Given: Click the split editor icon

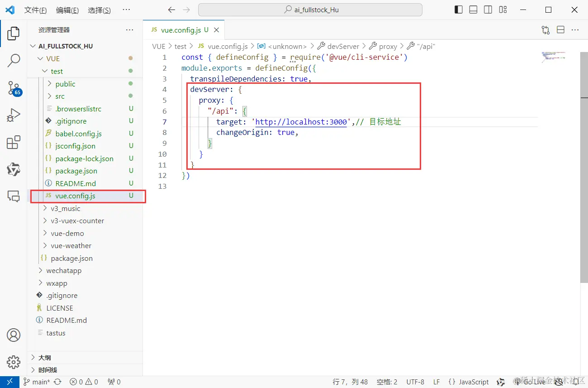Looking at the screenshot, I should pyautogui.click(x=560, y=30).
